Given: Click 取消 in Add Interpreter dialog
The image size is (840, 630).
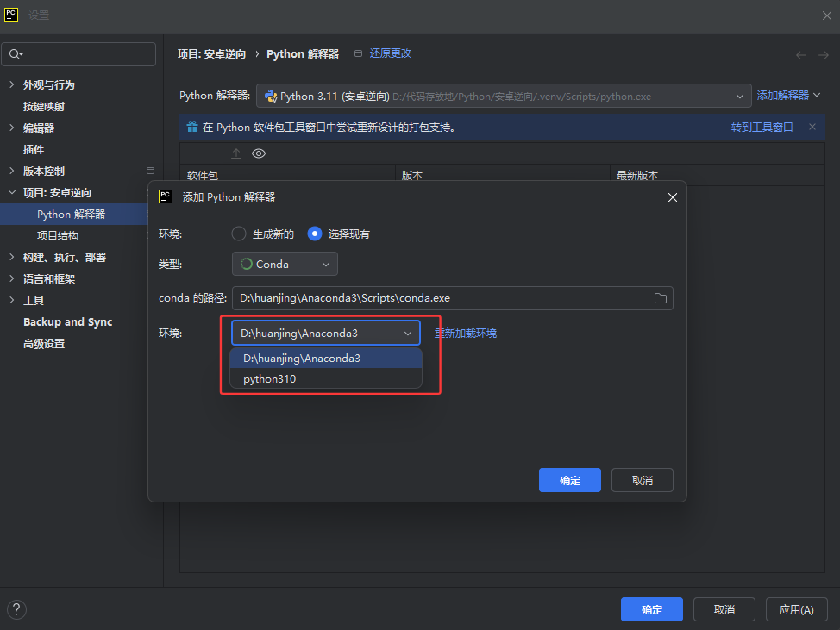Looking at the screenshot, I should point(643,480).
